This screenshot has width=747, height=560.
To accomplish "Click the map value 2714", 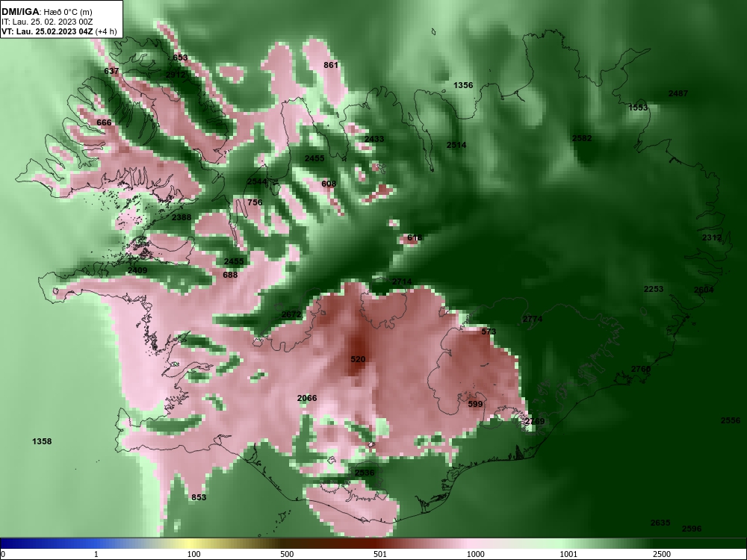I will click(402, 281).
